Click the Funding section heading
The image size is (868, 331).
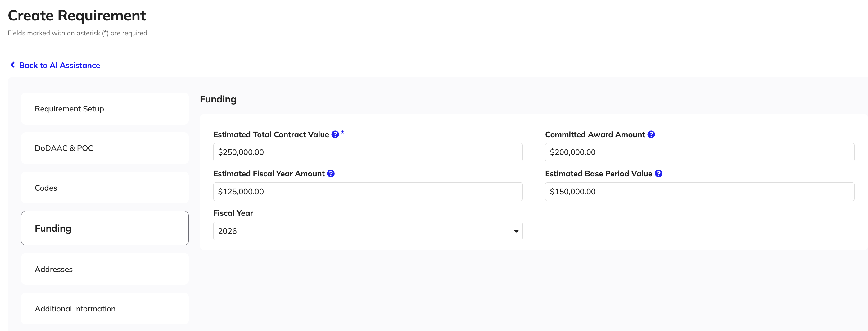(x=218, y=99)
